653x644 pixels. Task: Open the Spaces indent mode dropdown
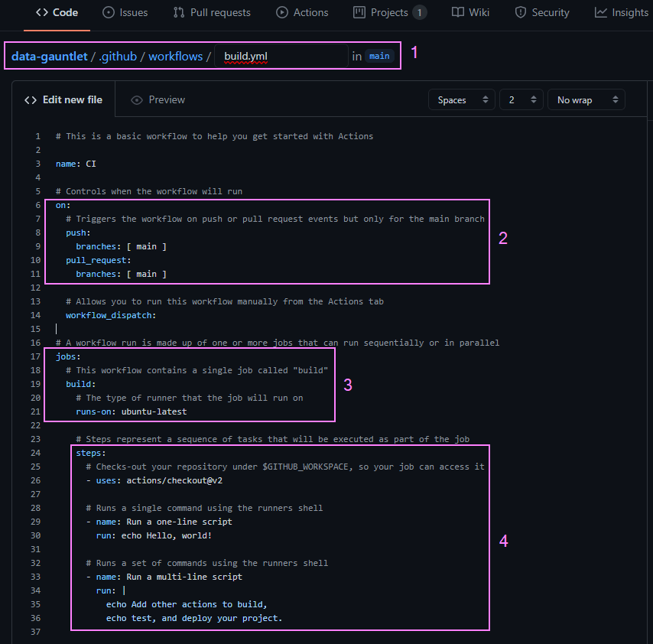coord(461,100)
